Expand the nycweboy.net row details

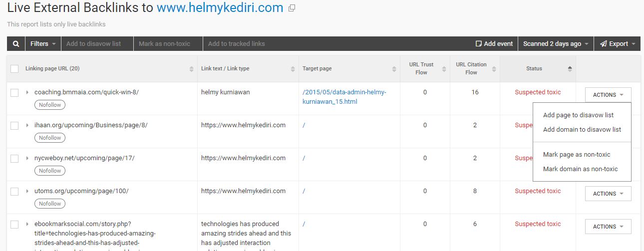[27, 158]
